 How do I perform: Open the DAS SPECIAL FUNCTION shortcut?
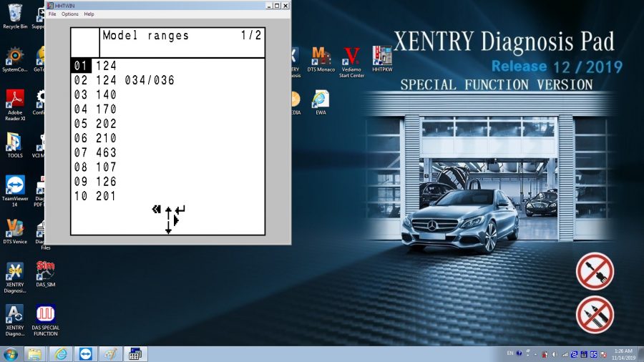click(46, 321)
